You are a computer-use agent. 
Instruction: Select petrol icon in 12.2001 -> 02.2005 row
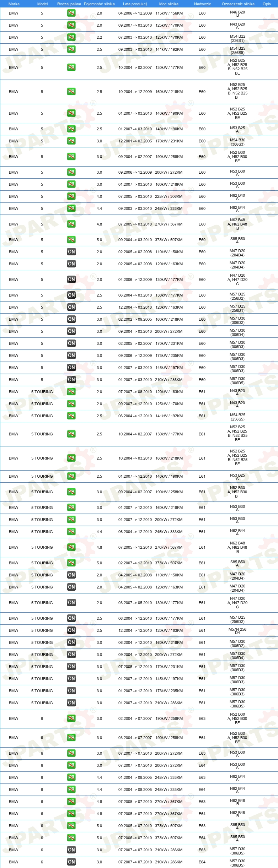(71, 141)
